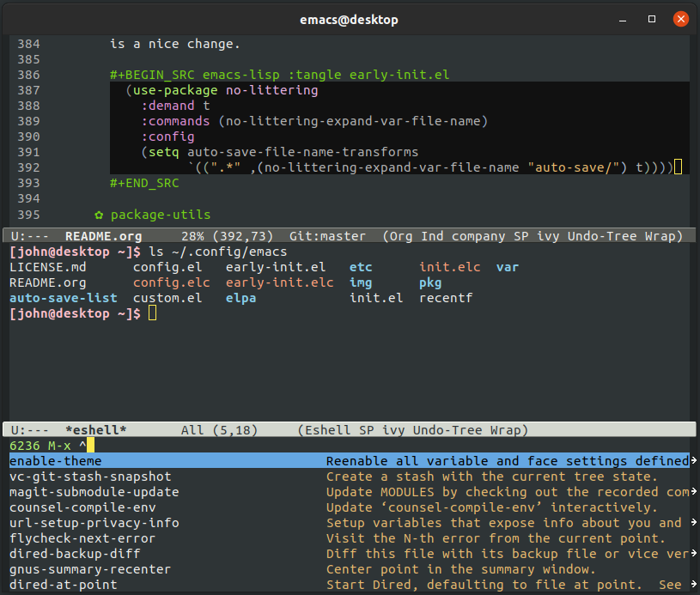The height and width of the screenshot is (595, 700).
Task: Click the #+BEGIN_SRC emacs-lisp line
Action: [x=279, y=75]
